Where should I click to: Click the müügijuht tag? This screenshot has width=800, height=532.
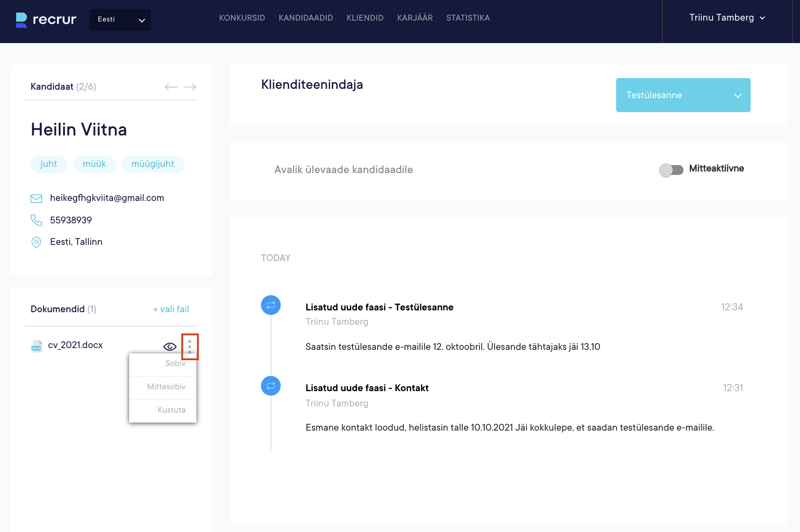152,164
